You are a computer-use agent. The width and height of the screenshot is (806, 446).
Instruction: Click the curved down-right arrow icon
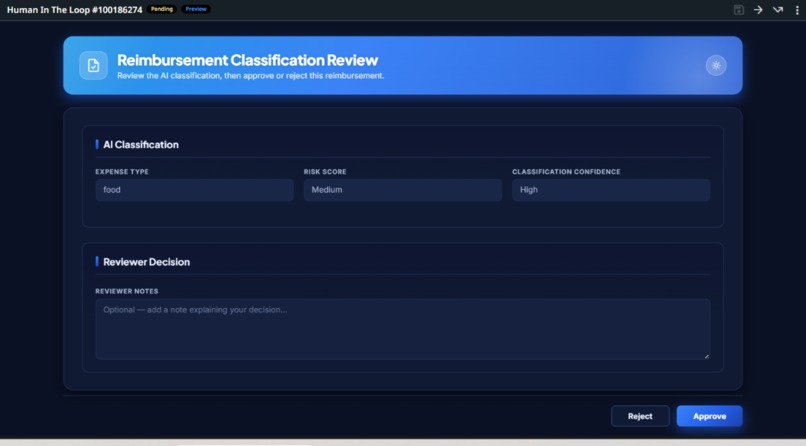778,10
